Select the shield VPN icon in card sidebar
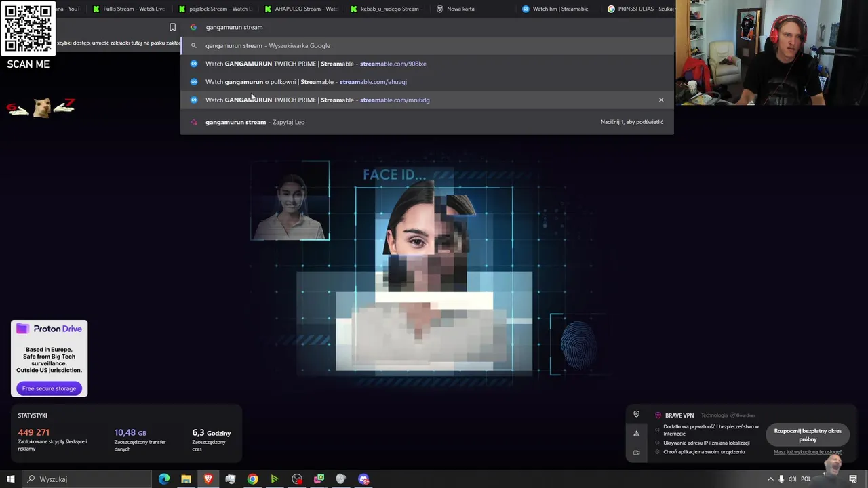This screenshot has height=488, width=868. click(x=636, y=414)
